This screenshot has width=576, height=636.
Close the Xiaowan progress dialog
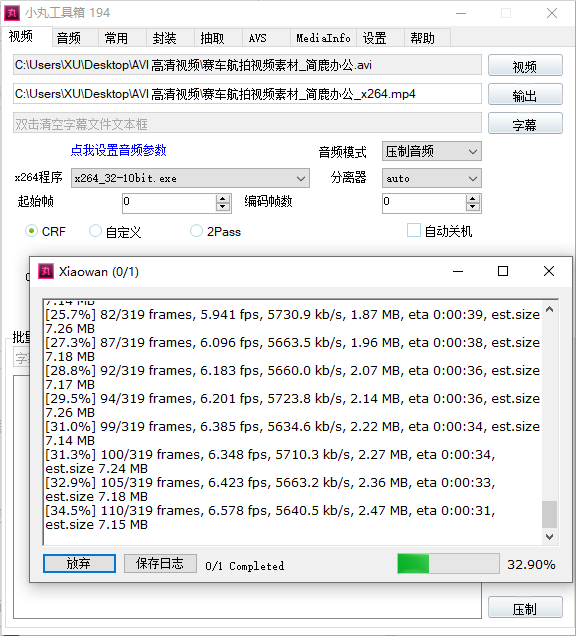[x=549, y=271]
